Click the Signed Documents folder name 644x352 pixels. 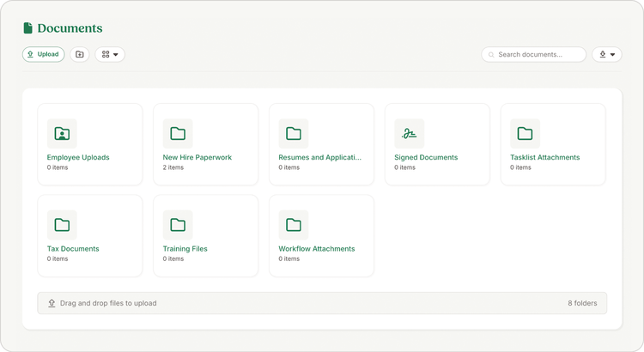coord(426,157)
